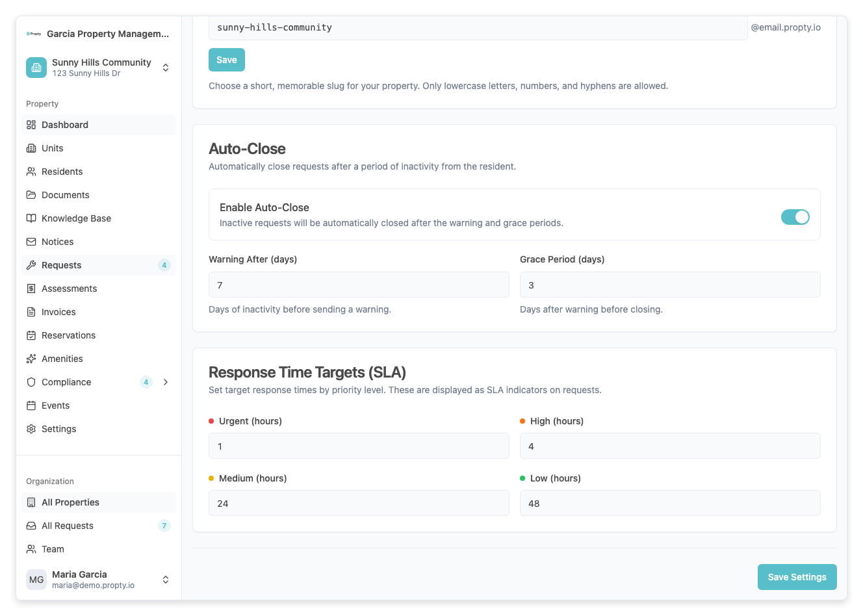This screenshot has height=616, width=863.
Task: Click the Documents folder icon
Action: 31,195
